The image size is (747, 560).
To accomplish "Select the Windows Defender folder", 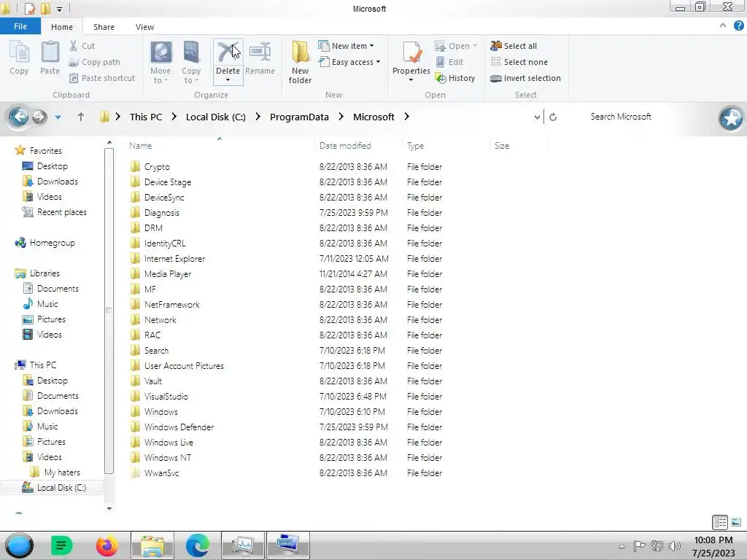I will [179, 427].
